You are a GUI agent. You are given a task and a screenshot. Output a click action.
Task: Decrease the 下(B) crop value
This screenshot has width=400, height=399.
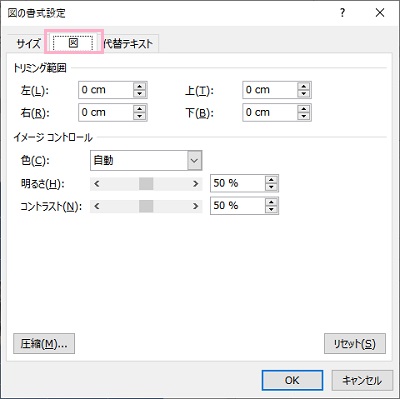point(304,116)
